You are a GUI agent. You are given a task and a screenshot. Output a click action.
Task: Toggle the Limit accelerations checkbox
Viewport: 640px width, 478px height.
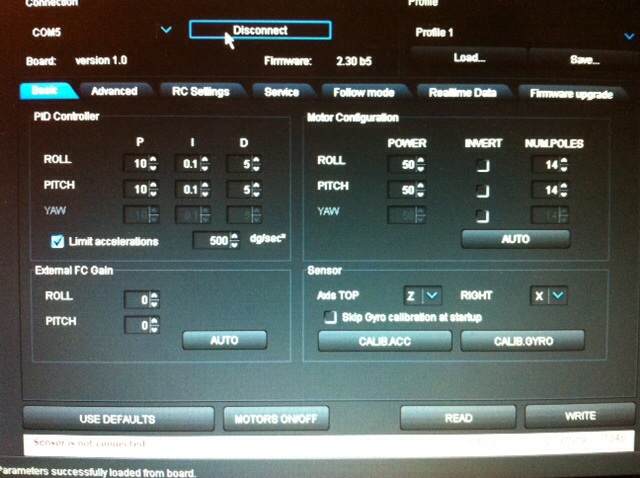tap(58, 240)
